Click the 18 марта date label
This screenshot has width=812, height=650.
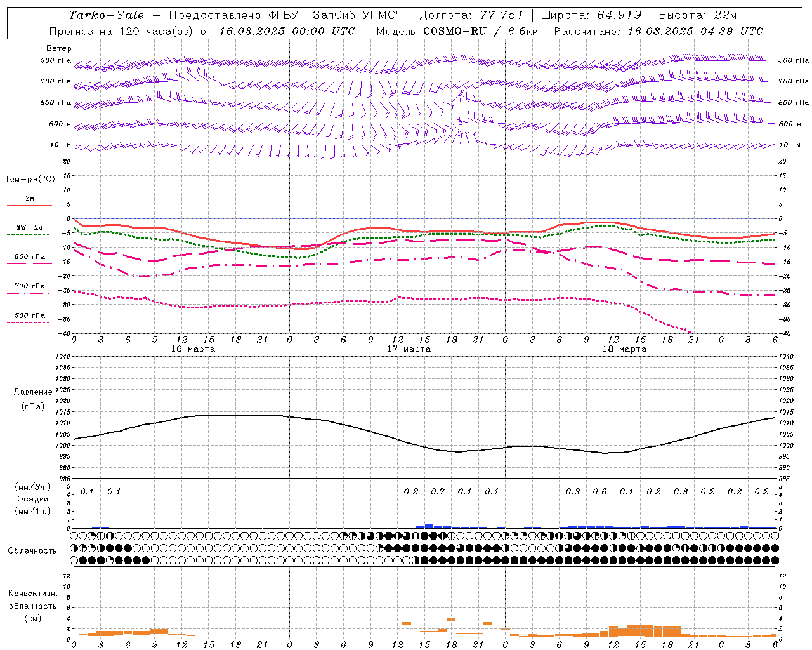[x=624, y=348]
